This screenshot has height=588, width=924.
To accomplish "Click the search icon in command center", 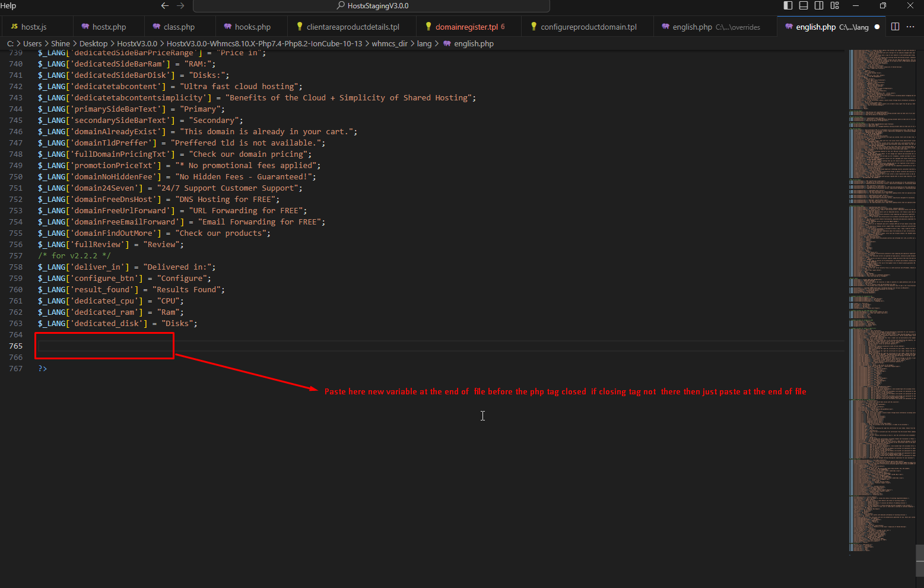I will [x=341, y=6].
